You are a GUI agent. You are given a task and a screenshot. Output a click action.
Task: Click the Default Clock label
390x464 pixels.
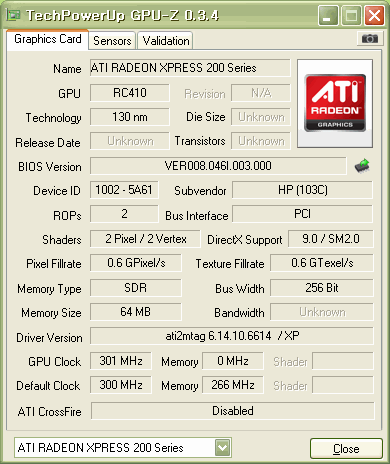(48, 386)
